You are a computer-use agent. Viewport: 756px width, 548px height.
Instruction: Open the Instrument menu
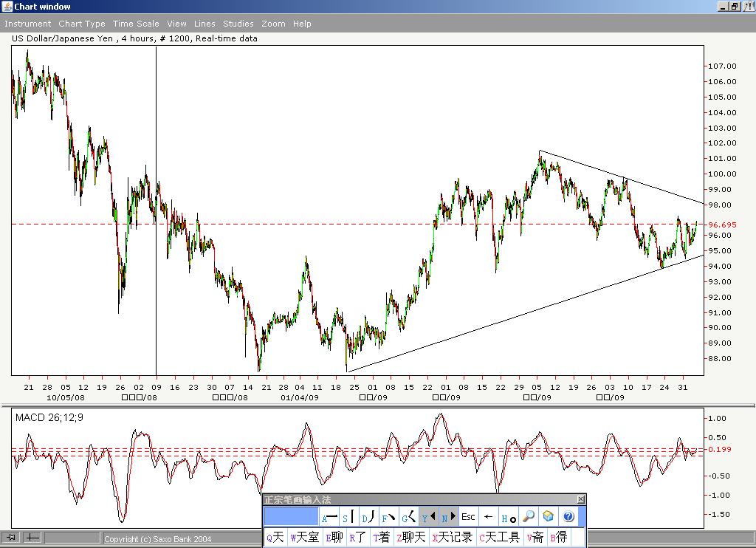(x=27, y=24)
